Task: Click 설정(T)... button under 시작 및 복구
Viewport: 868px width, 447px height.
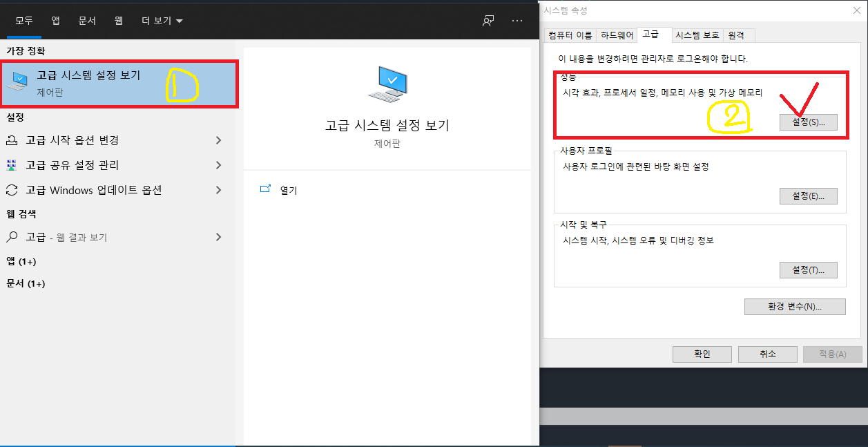Action: click(x=809, y=270)
